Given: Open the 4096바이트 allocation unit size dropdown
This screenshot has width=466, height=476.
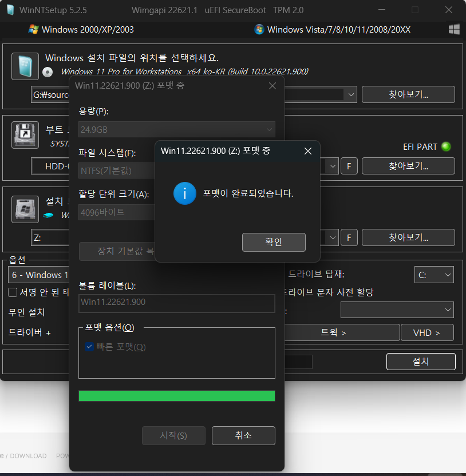Looking at the screenshot, I should pos(117,212).
